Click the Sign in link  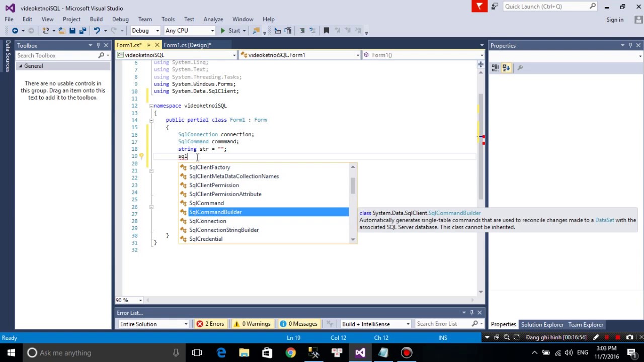pyautogui.click(x=615, y=20)
